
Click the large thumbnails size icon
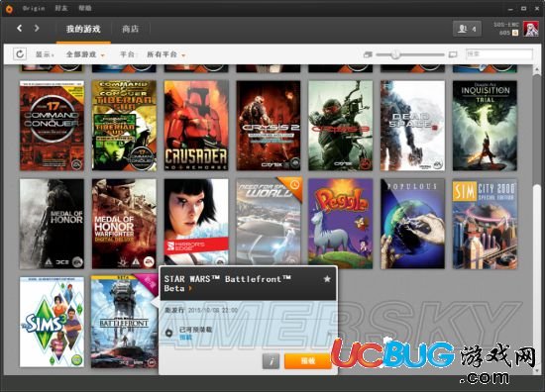tap(453, 54)
